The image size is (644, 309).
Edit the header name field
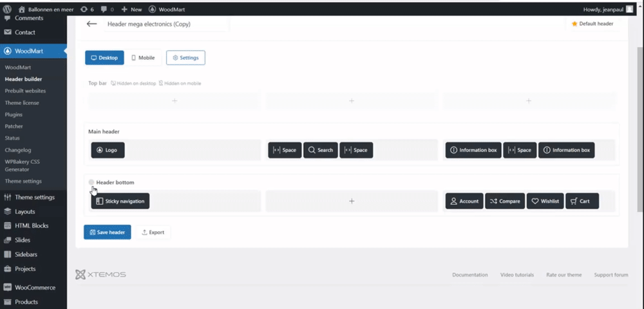coord(166,24)
